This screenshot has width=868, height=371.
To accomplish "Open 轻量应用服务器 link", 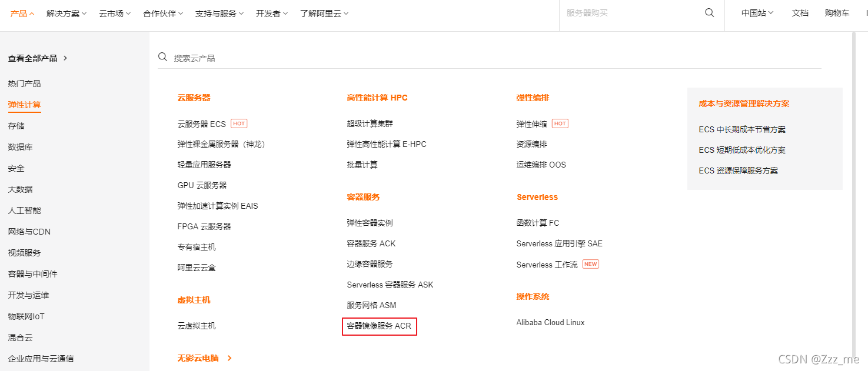I will 204,165.
